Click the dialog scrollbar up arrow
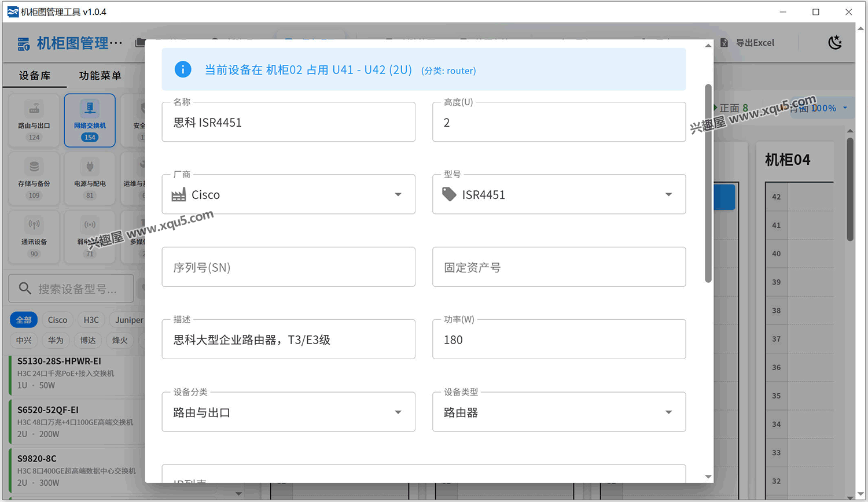Viewport: 868px width, 502px height. (708, 46)
